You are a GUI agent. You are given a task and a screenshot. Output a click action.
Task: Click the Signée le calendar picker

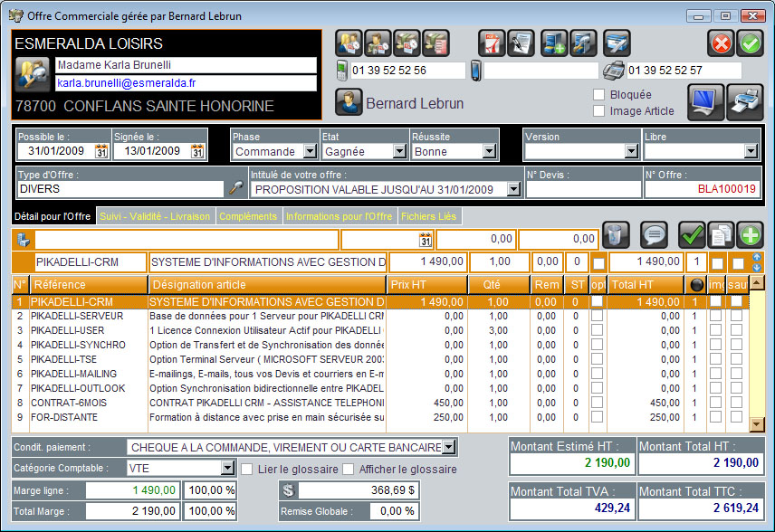coord(197,152)
